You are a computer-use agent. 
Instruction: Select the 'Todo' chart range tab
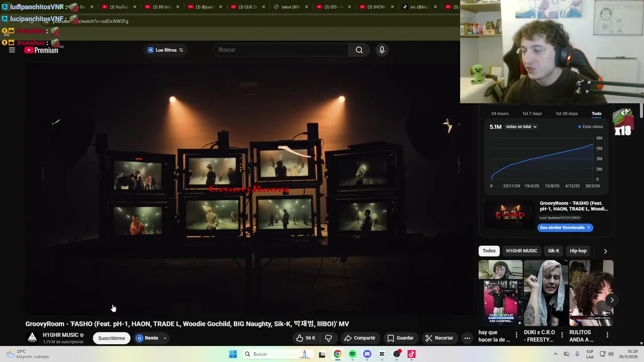[x=596, y=114]
